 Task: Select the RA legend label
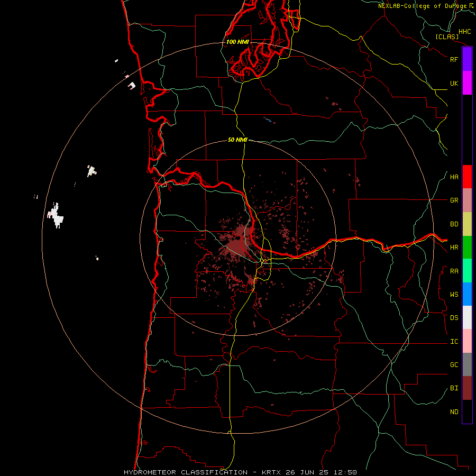pyautogui.click(x=454, y=271)
